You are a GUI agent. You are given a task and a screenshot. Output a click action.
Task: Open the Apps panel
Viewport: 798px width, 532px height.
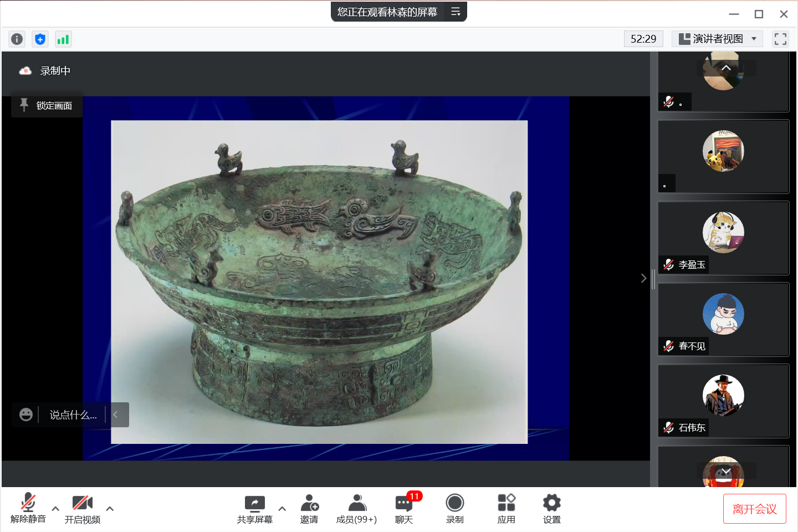[506, 509]
